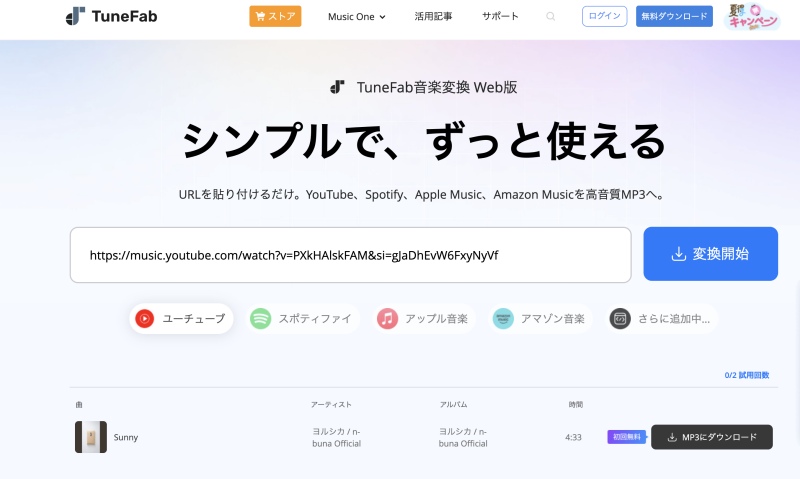Open the orange ストア store button
Image resolution: width=800 pixels, height=479 pixels.
coord(275,16)
